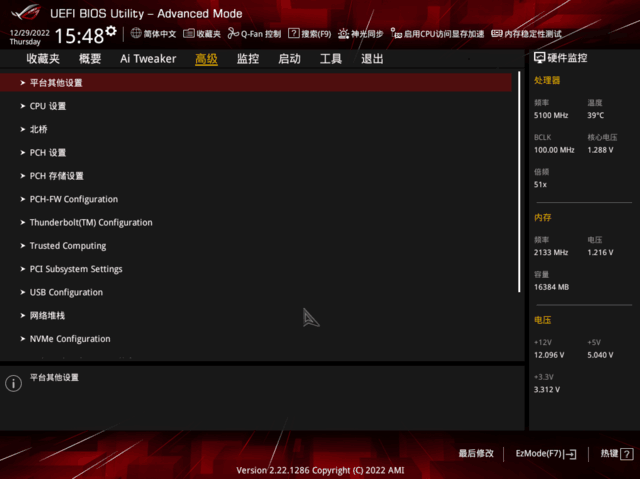Expand PCI Subsystem Settings arrow

click(x=23, y=269)
